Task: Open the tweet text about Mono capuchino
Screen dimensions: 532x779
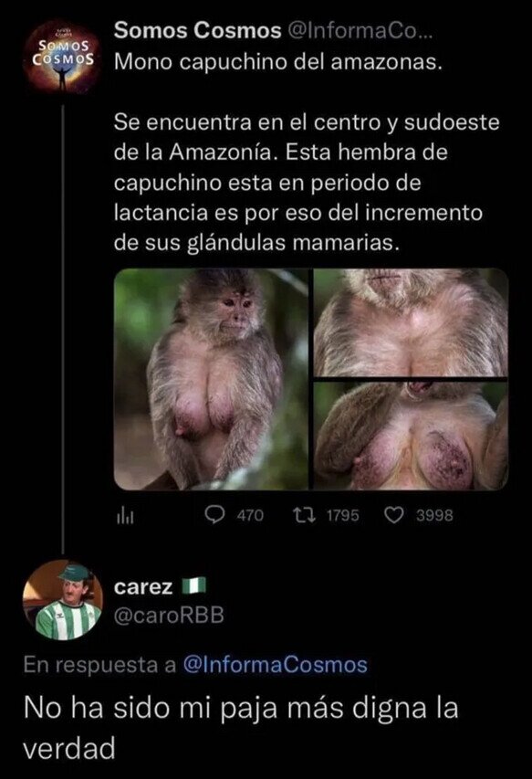Action: pyautogui.click(x=307, y=153)
